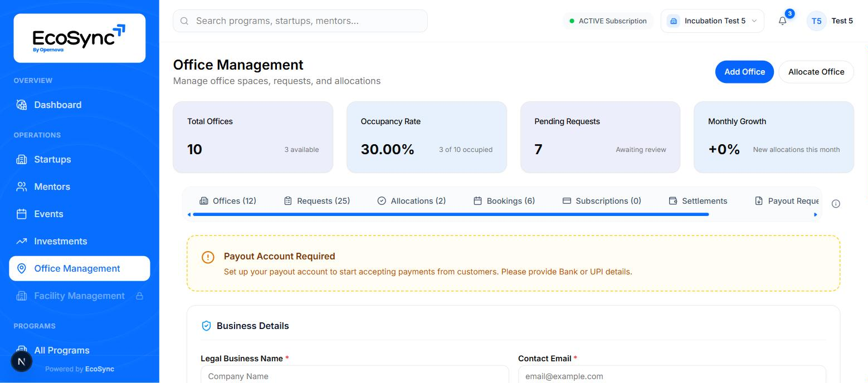Screen dimensions: 868x383
Task: Click the EcoSync logo
Action: [x=79, y=38]
